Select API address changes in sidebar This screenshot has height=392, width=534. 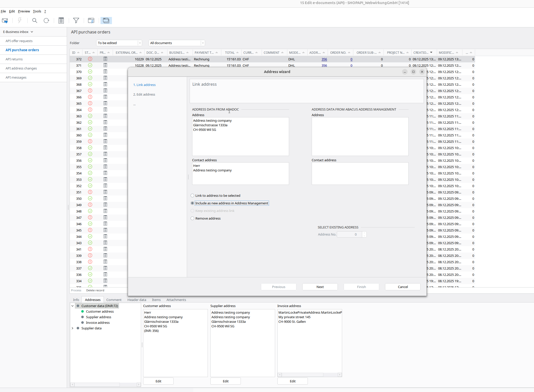[21, 68]
